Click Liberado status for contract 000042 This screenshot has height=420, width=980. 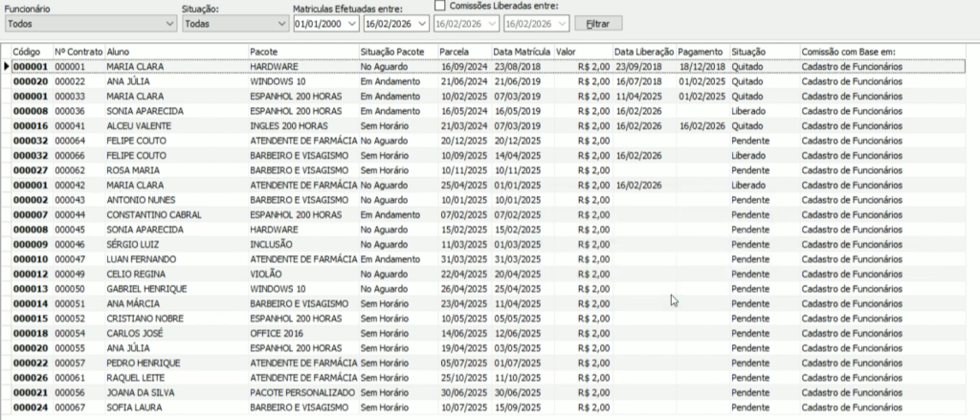748,185
